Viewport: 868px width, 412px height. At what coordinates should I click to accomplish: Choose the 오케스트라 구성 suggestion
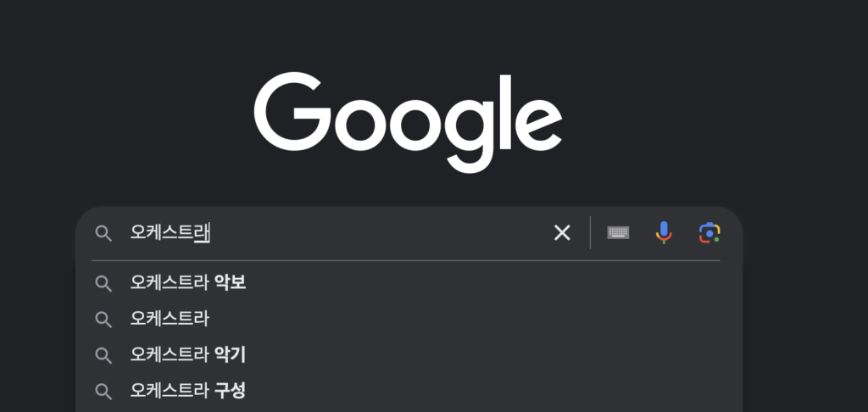409,391
